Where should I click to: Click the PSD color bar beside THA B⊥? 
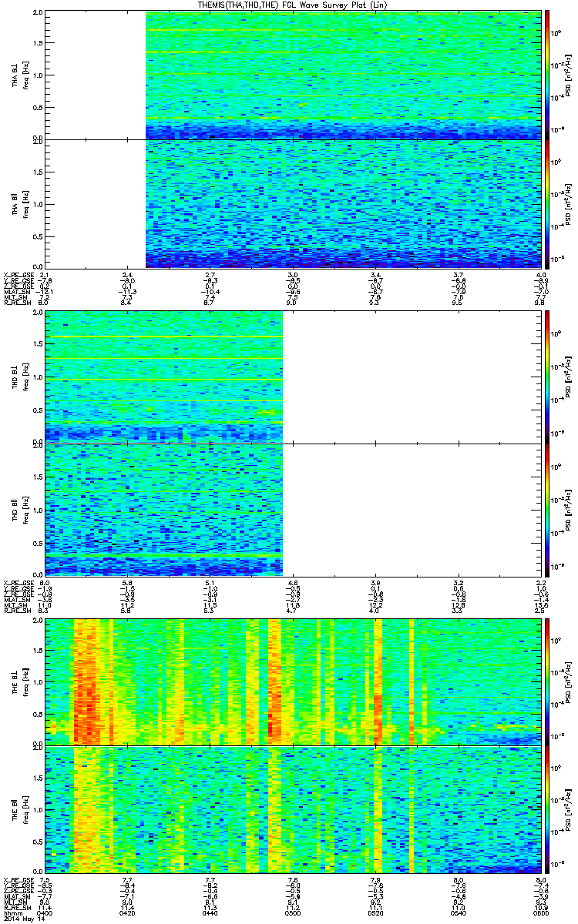(548, 75)
